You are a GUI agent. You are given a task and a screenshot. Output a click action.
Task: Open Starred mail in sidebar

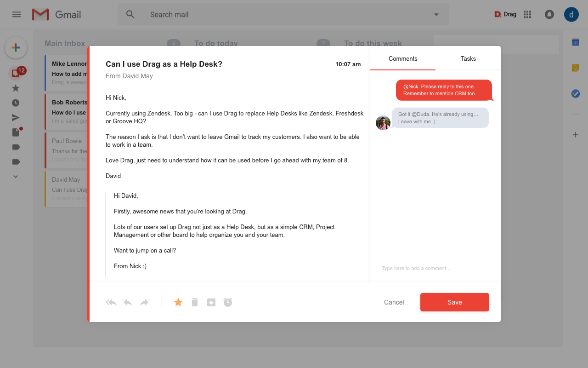(x=16, y=88)
